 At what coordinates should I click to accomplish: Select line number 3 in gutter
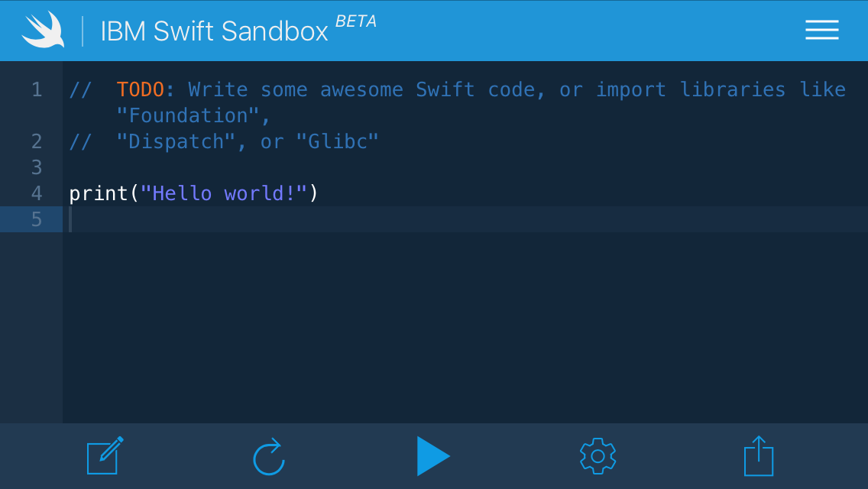(37, 168)
